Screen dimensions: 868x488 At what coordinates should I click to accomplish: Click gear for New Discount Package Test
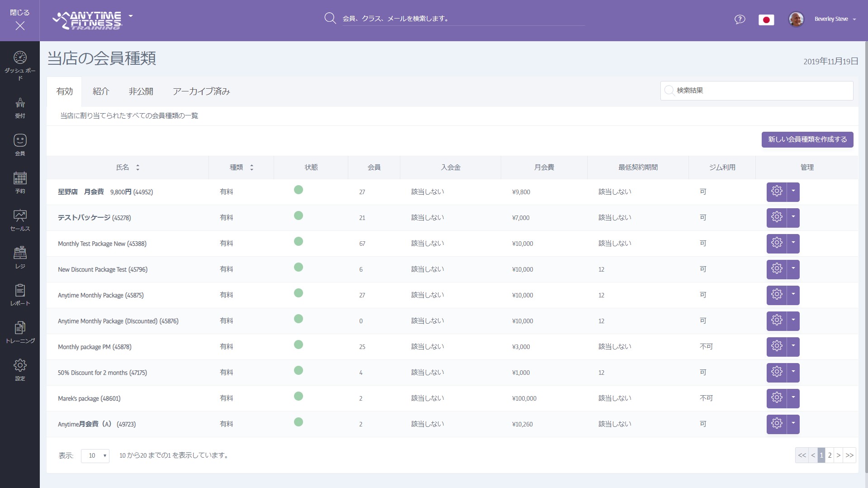[x=777, y=269]
